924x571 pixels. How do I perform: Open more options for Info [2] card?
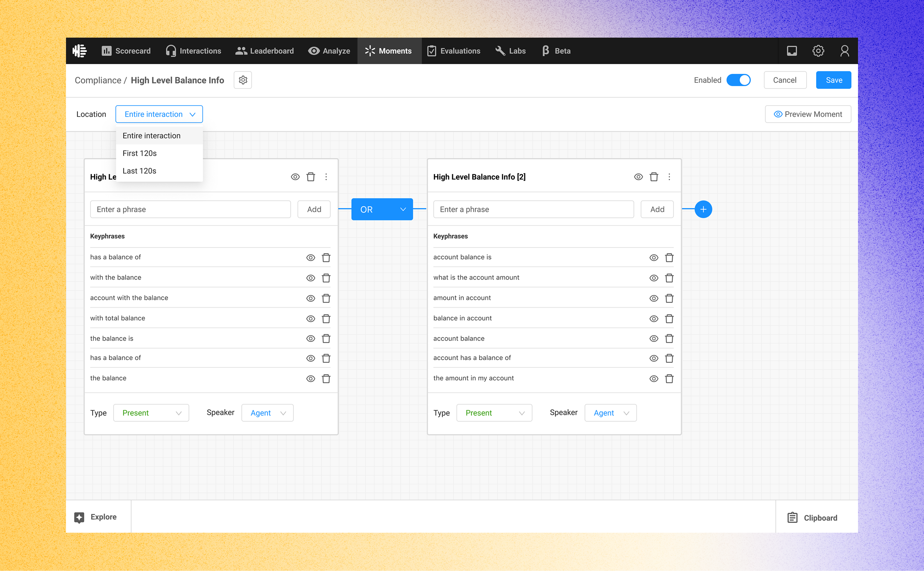(669, 177)
